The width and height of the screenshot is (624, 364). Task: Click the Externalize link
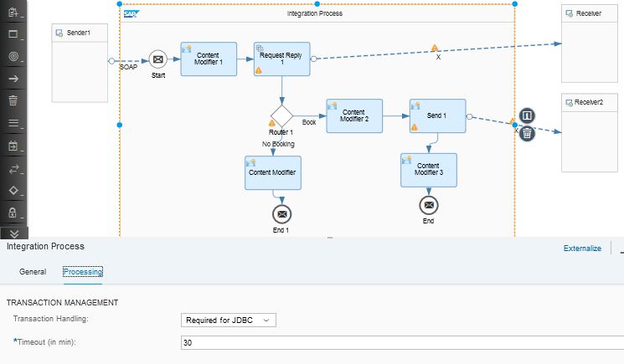pos(582,249)
